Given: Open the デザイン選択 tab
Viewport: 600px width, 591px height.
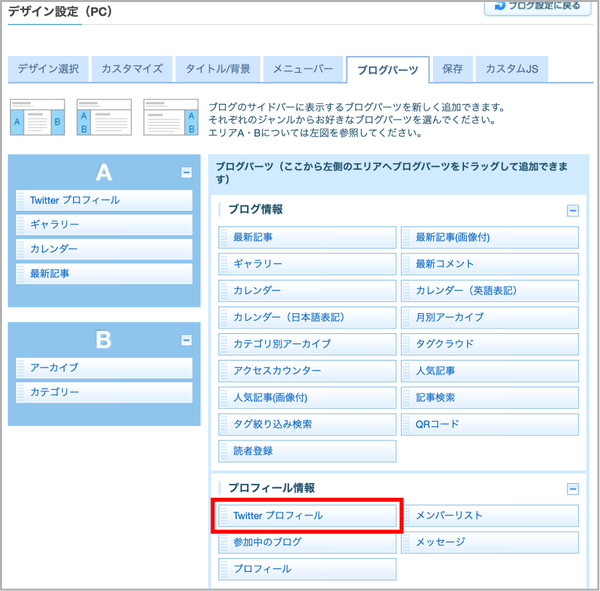Looking at the screenshot, I should pos(48,69).
